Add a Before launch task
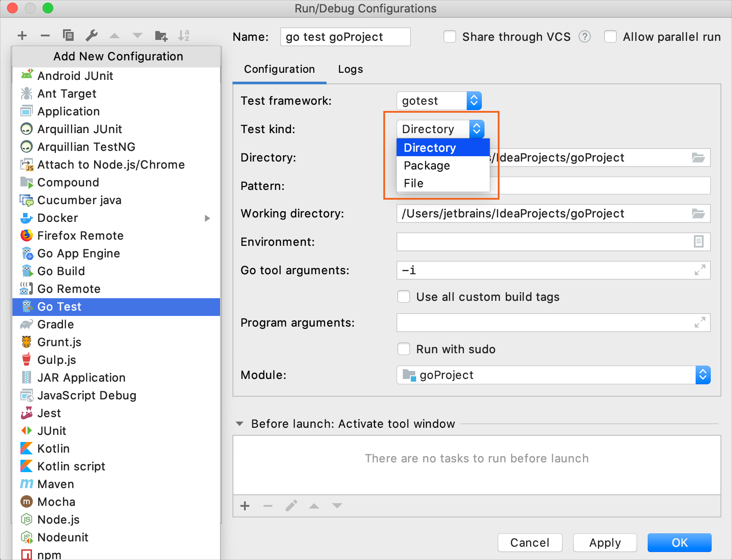Viewport: 732px width, 560px height. [245, 506]
